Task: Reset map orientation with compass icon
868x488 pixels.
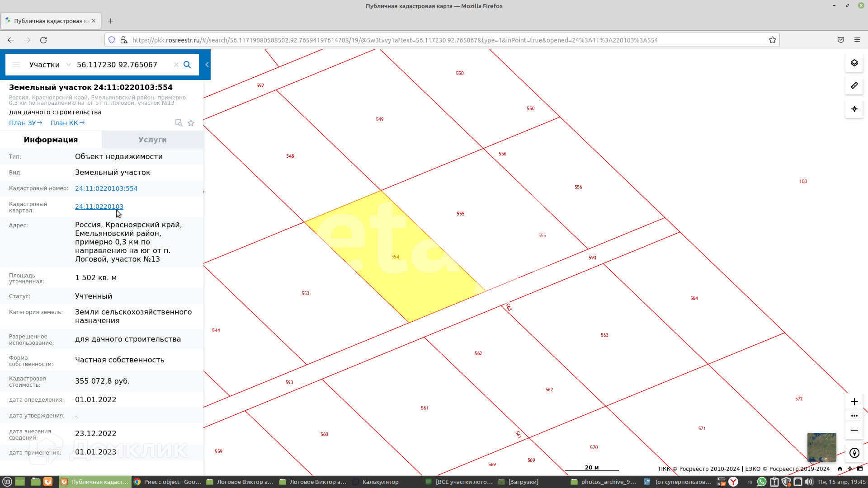Action: click(854, 453)
